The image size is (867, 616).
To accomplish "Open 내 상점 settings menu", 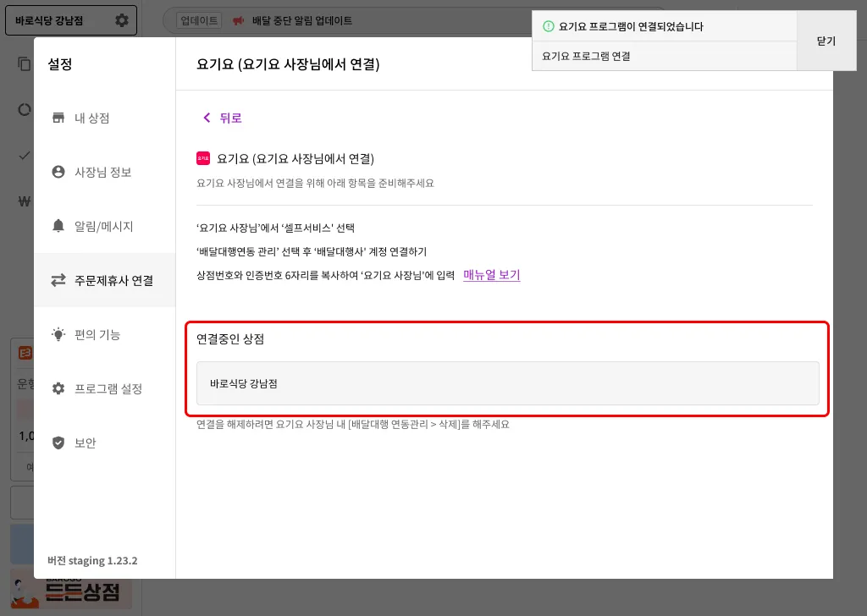I will 105,118.
